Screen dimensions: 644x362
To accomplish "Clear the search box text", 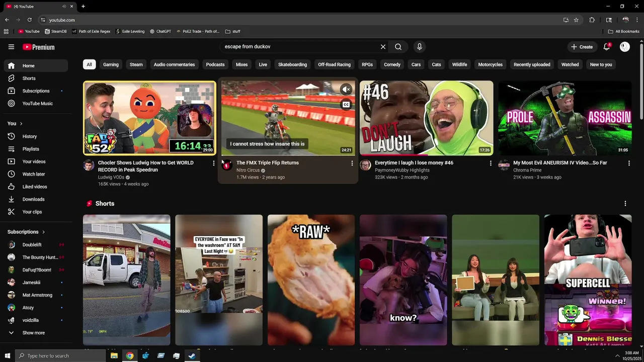I will pos(383,47).
